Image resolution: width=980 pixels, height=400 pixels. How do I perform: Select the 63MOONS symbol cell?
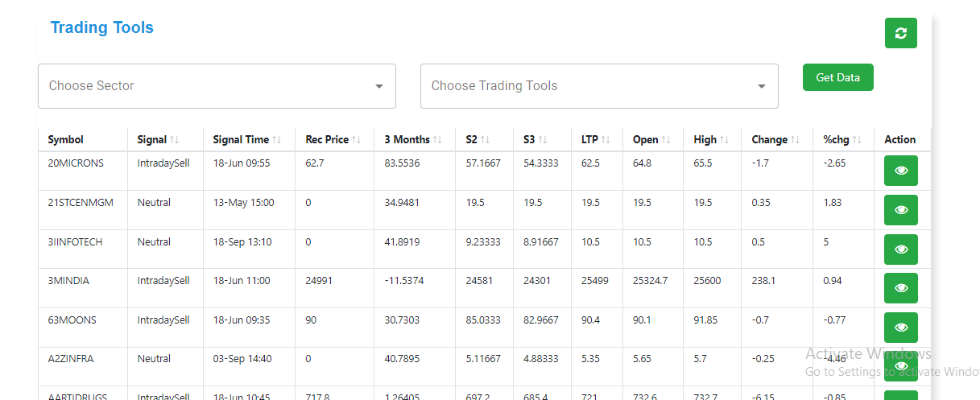(72, 320)
